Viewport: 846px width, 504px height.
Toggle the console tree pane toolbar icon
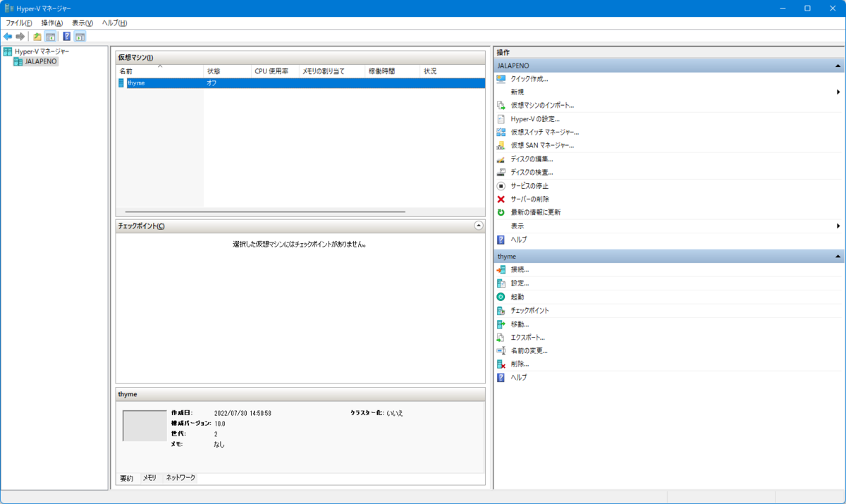click(50, 36)
